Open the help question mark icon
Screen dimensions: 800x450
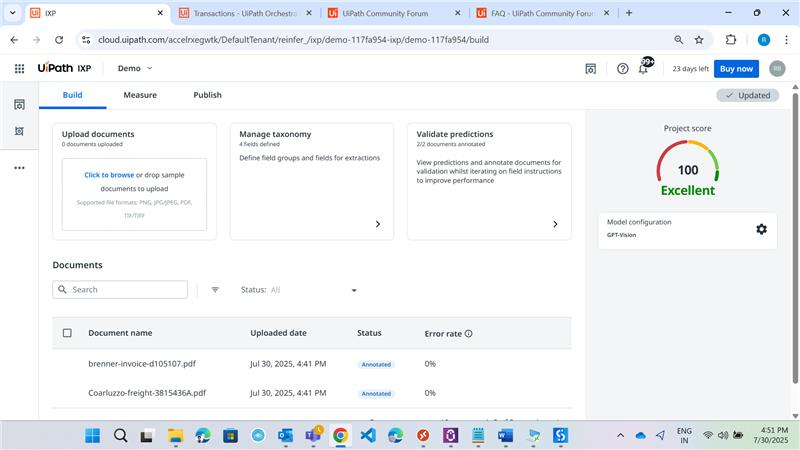pyautogui.click(x=622, y=68)
